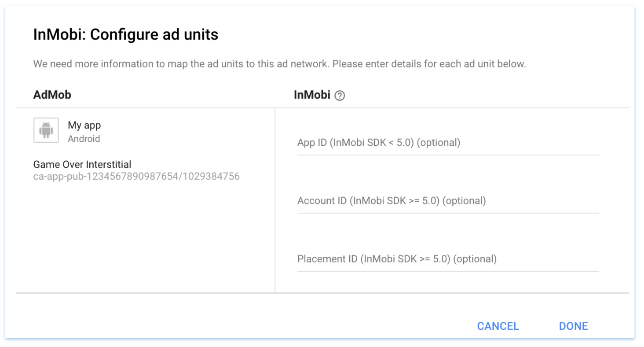The height and width of the screenshot is (347, 644).
Task: Click the My app name label
Action: pyautogui.click(x=84, y=125)
